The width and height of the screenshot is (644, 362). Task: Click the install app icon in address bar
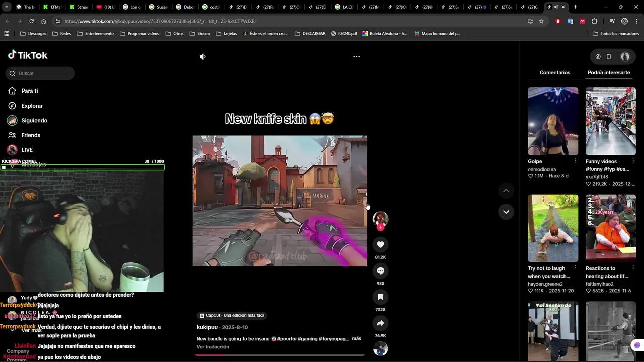coord(530,21)
